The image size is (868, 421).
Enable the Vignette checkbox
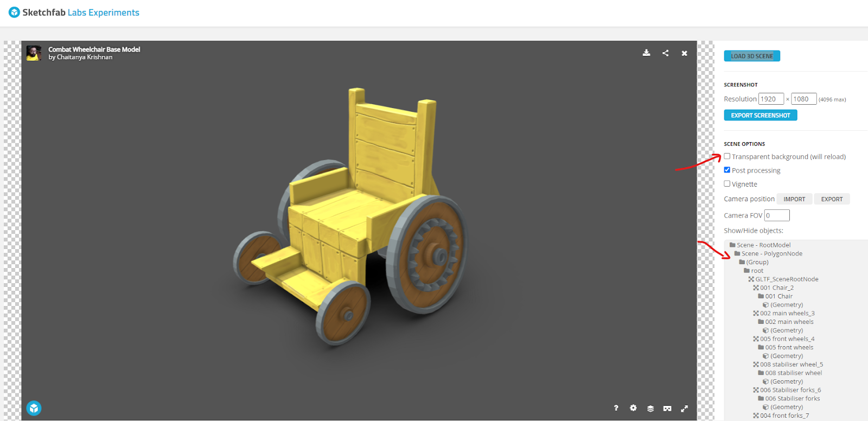click(x=727, y=183)
